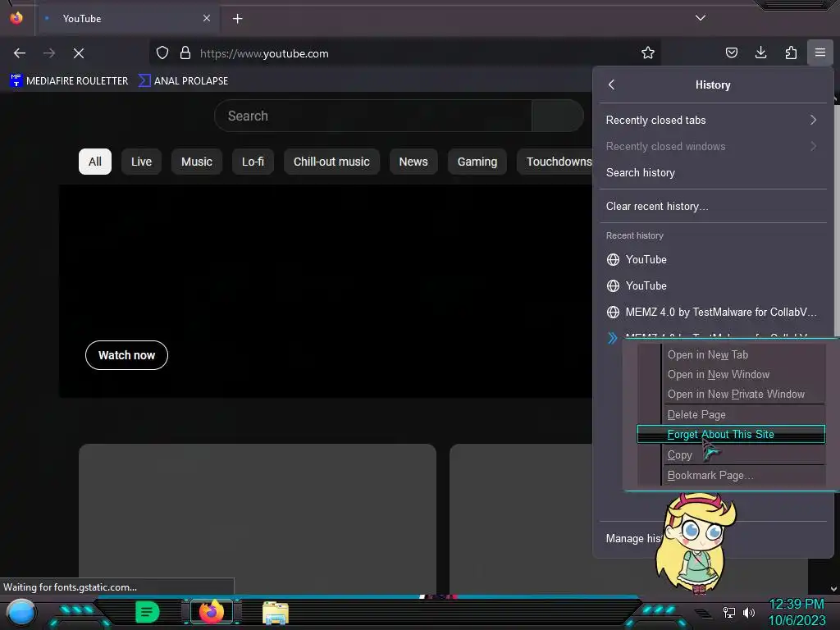Select the News filter chip
This screenshot has height=630, width=840.
pyautogui.click(x=413, y=162)
